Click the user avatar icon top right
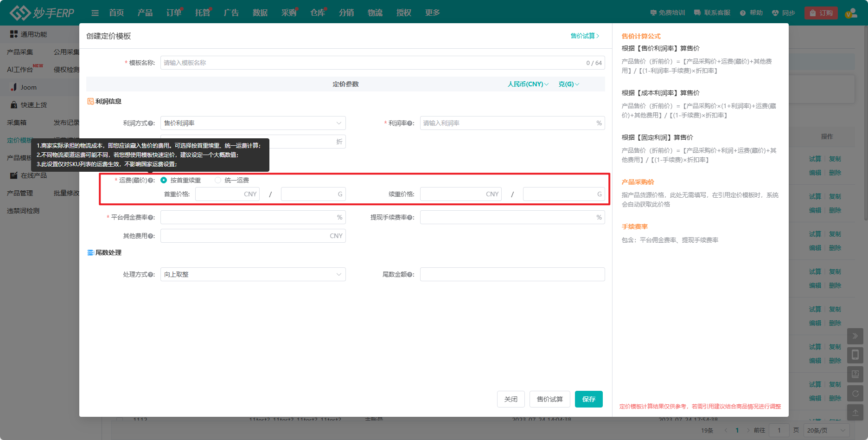 tap(851, 13)
